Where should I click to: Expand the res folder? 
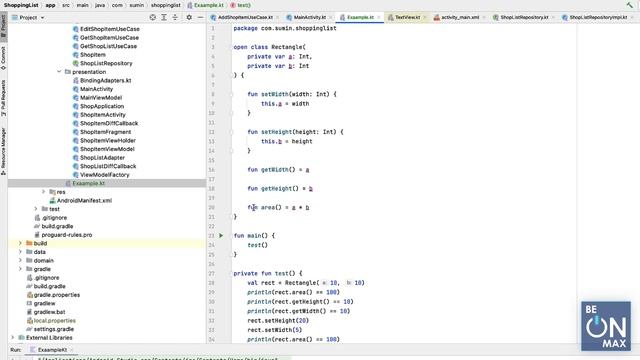pos(43,191)
